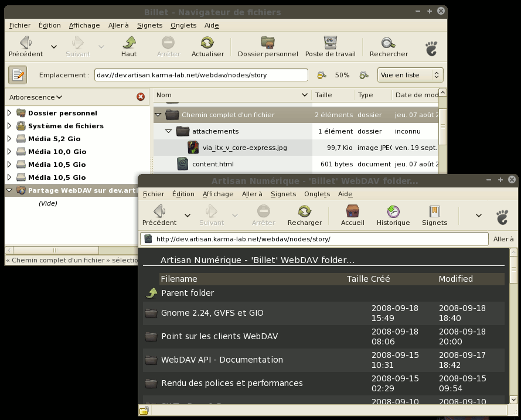Close the Arborescence side pane
Screen dimensions: 521x420
pyautogui.click(x=141, y=97)
